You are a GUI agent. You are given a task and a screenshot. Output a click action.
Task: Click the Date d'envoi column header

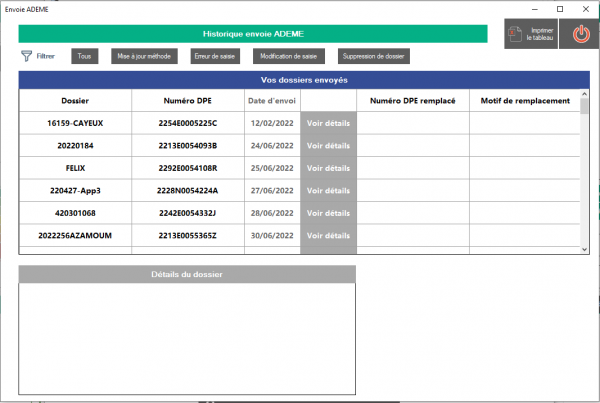coord(272,101)
